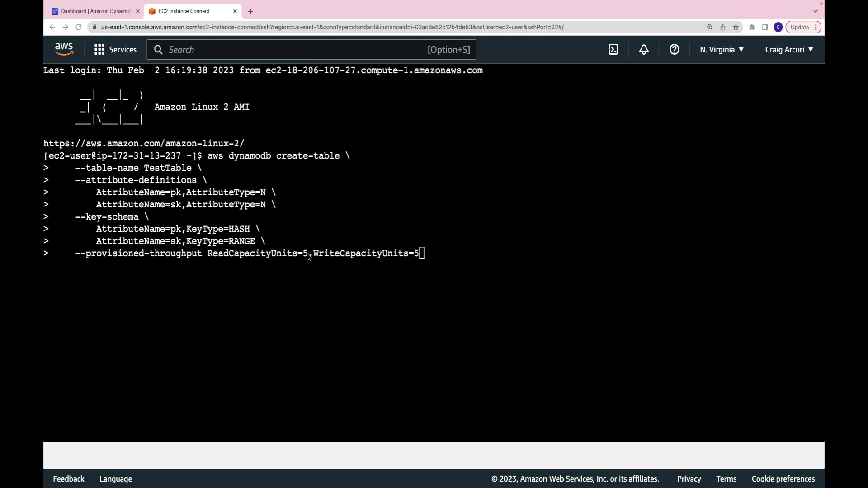Toggle the browser side panel icon
Viewport: 868px width, 488px height.
(765, 27)
